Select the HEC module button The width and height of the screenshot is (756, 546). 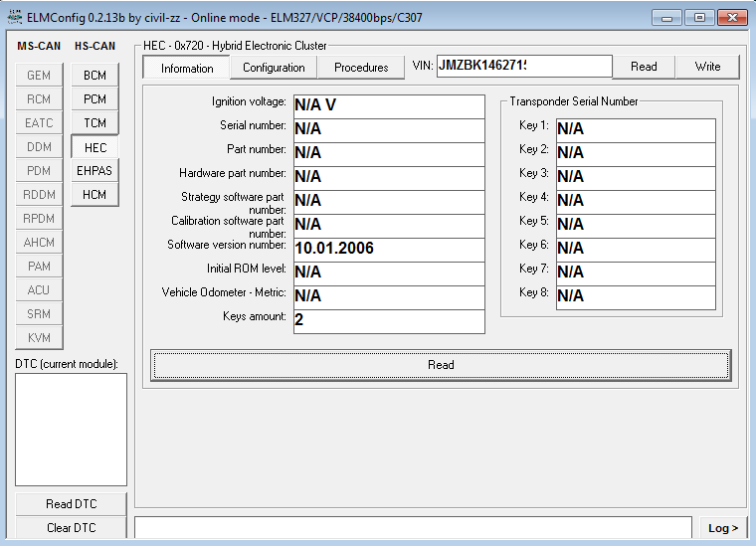click(94, 147)
